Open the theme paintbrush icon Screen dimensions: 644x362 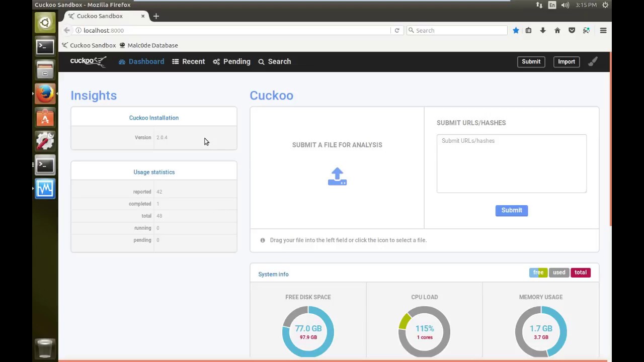[x=593, y=61]
